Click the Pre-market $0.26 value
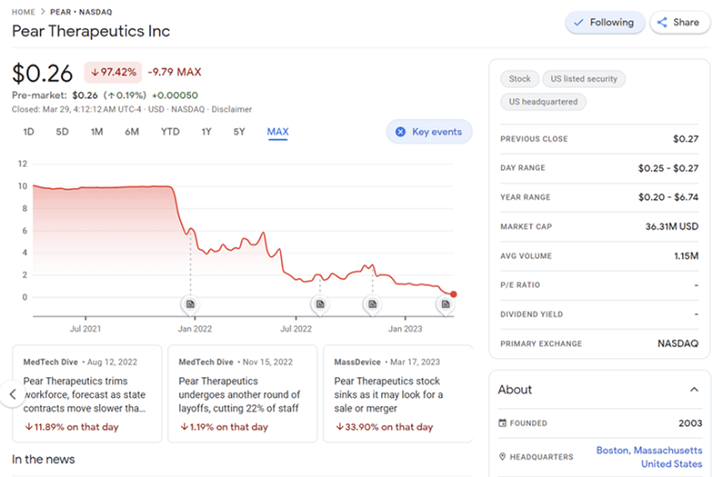 tap(85, 95)
